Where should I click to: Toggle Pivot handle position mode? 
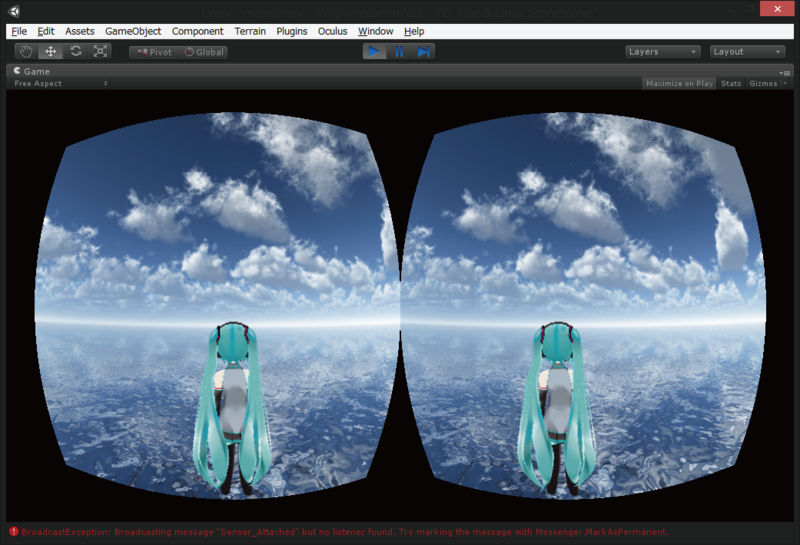[154, 52]
